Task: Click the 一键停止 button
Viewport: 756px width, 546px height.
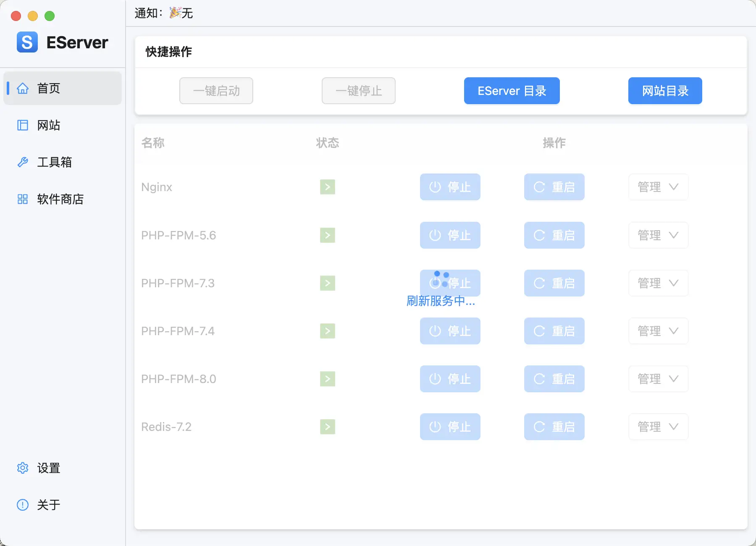Action: point(359,91)
